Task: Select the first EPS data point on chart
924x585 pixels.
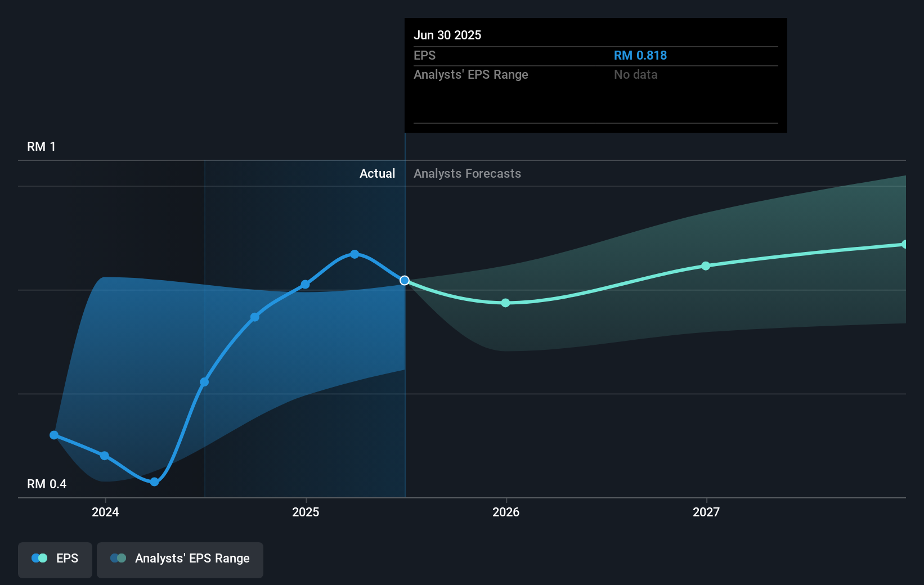Action: [53, 435]
